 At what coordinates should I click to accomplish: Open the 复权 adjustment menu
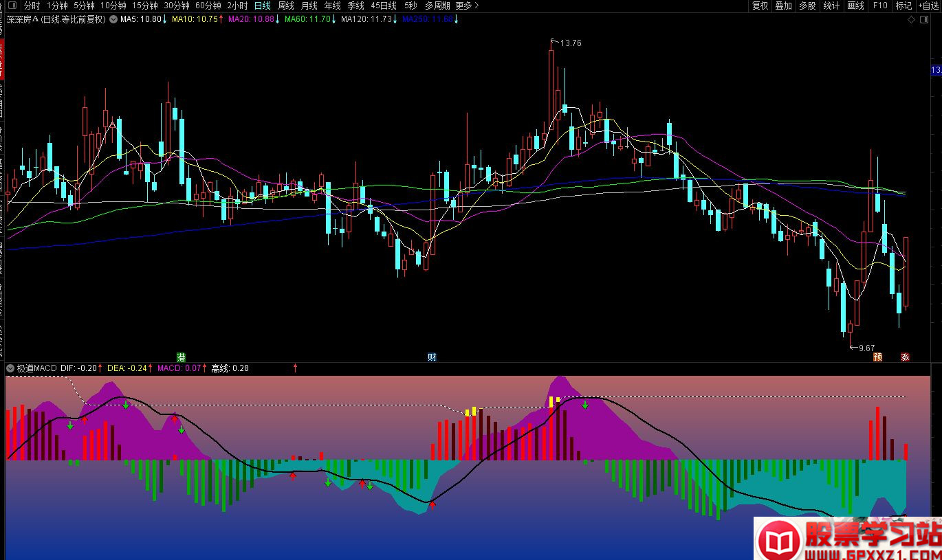pyautogui.click(x=760, y=5)
